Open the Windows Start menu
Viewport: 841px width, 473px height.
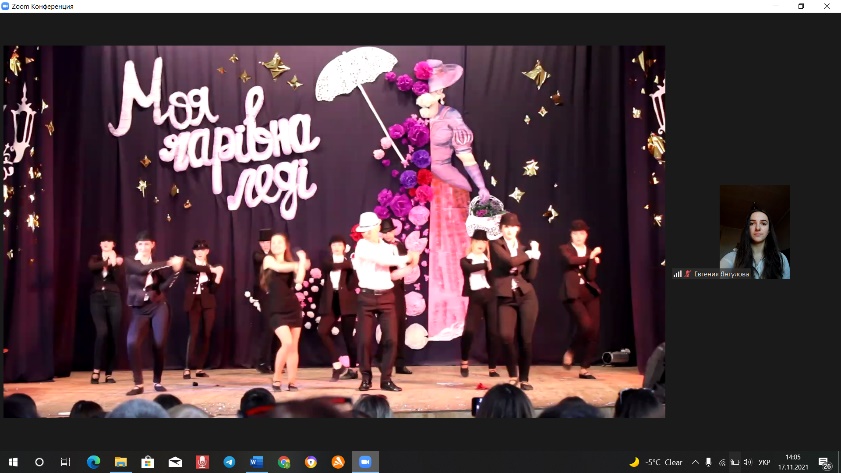point(13,462)
